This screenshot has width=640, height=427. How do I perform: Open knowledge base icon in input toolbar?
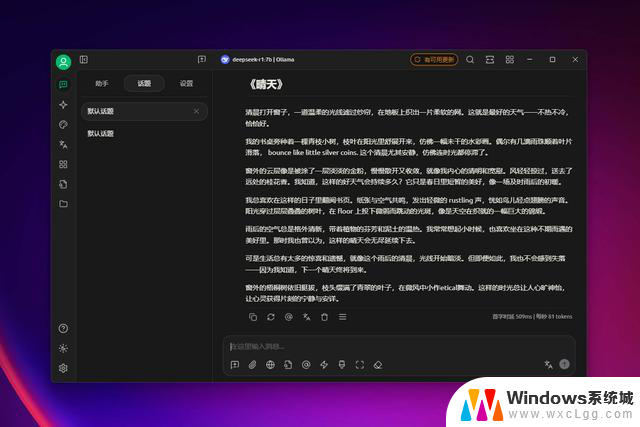(288, 365)
